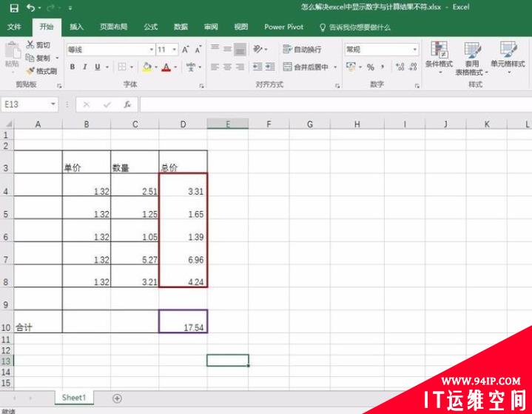Open merge and center dropdown arrow
This screenshot has width=532, height=414.
[x=335, y=67]
